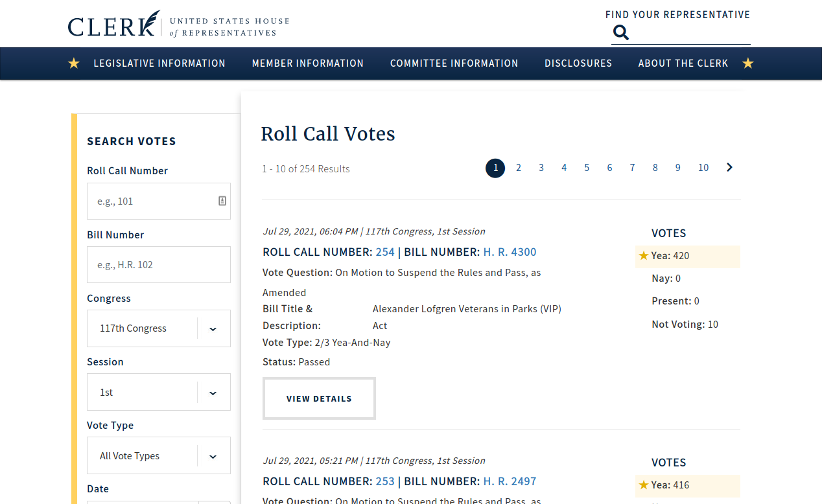Go to results page 10
822x504 pixels.
pyautogui.click(x=703, y=168)
